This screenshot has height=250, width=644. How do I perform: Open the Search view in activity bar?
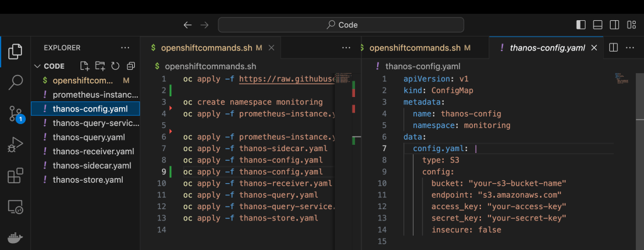tap(15, 82)
